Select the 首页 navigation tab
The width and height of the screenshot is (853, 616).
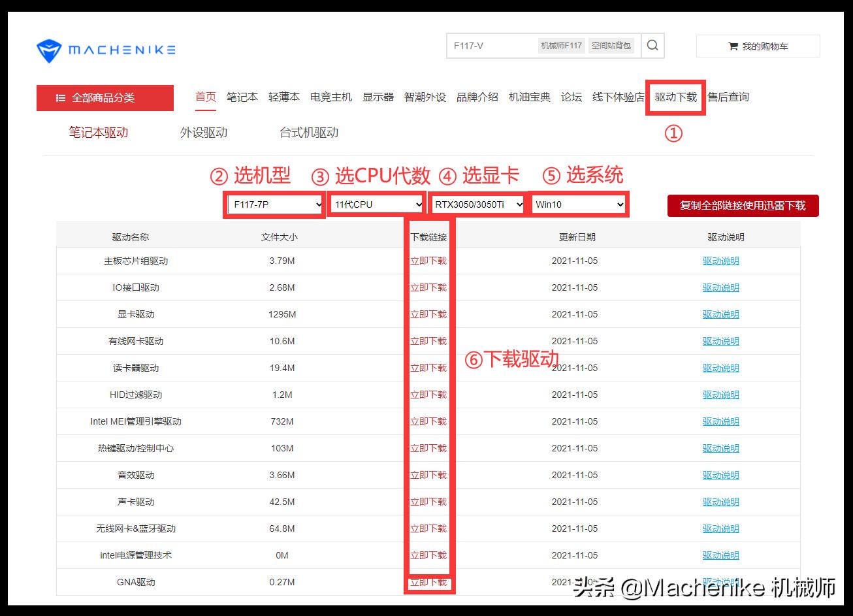205,97
